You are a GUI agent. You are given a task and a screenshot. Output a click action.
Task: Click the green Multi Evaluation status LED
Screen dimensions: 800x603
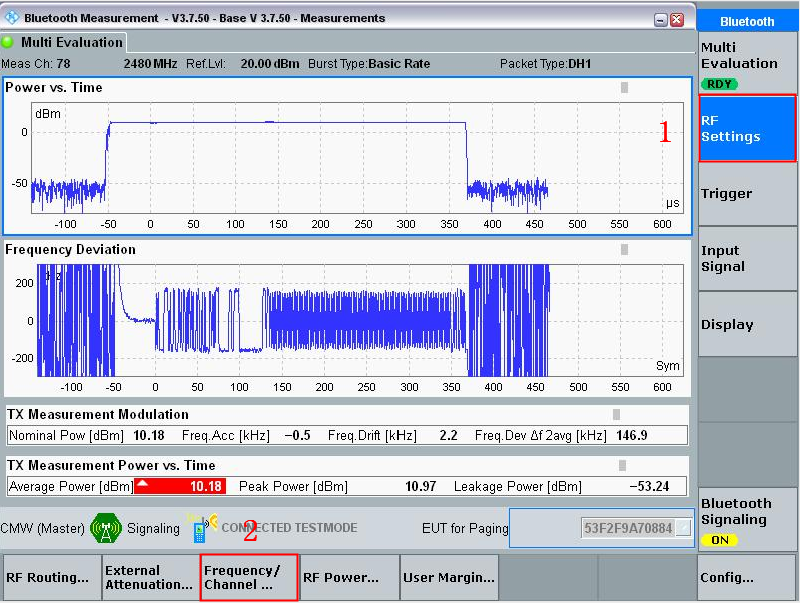[x=7, y=42]
